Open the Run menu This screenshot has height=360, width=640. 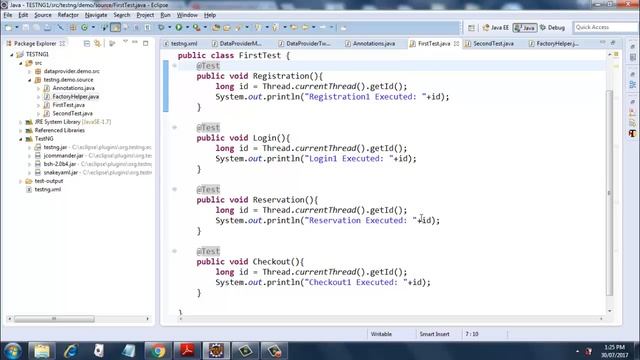click(x=165, y=15)
